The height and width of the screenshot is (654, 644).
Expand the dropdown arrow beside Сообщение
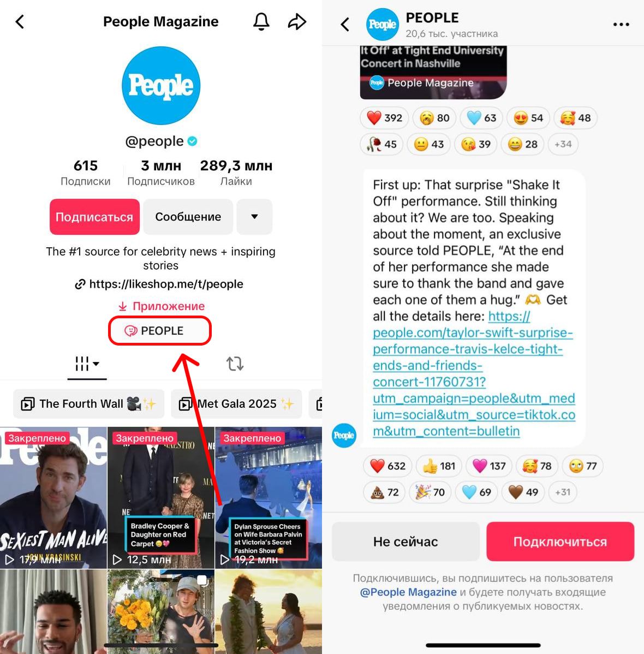254,217
